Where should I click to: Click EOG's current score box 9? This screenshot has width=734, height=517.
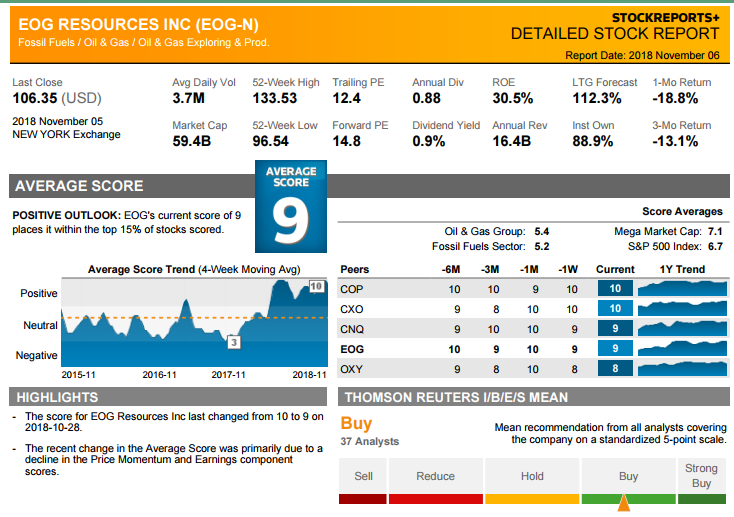[x=615, y=348]
